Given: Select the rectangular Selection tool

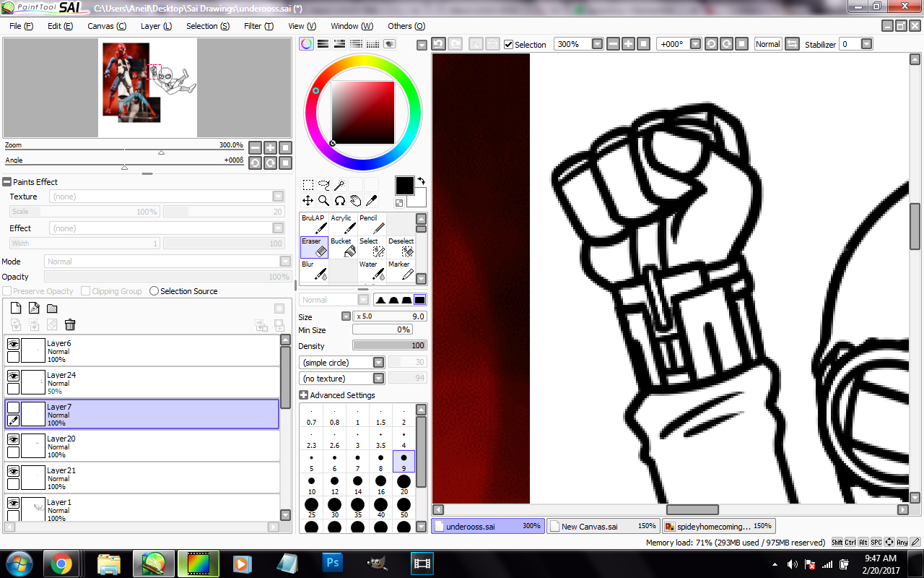Looking at the screenshot, I should coord(308,185).
